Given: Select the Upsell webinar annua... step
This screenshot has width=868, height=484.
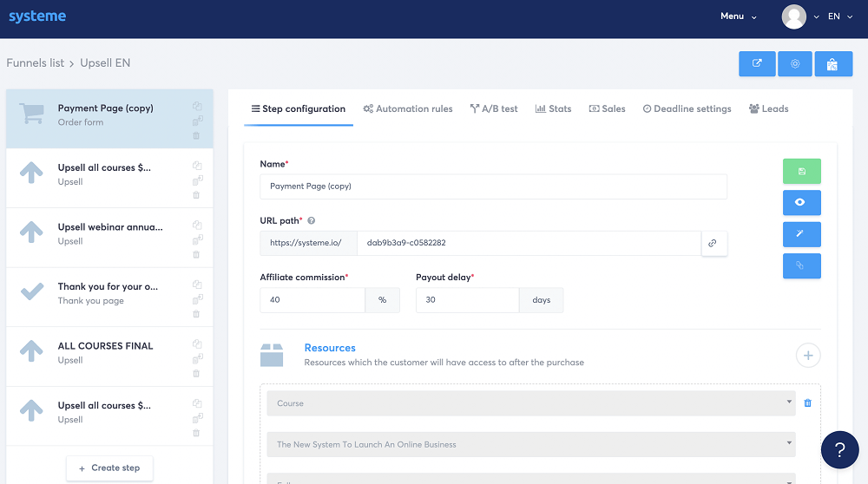Looking at the screenshot, I should (x=109, y=238).
